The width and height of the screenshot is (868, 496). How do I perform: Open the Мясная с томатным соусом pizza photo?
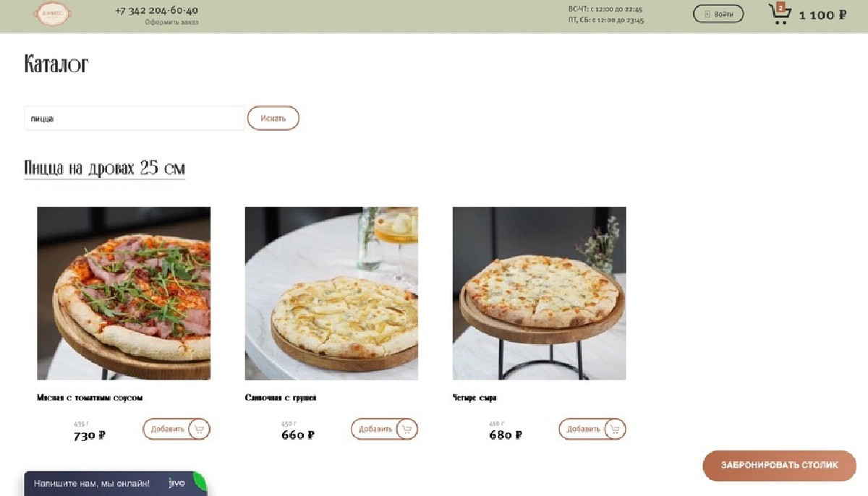124,294
